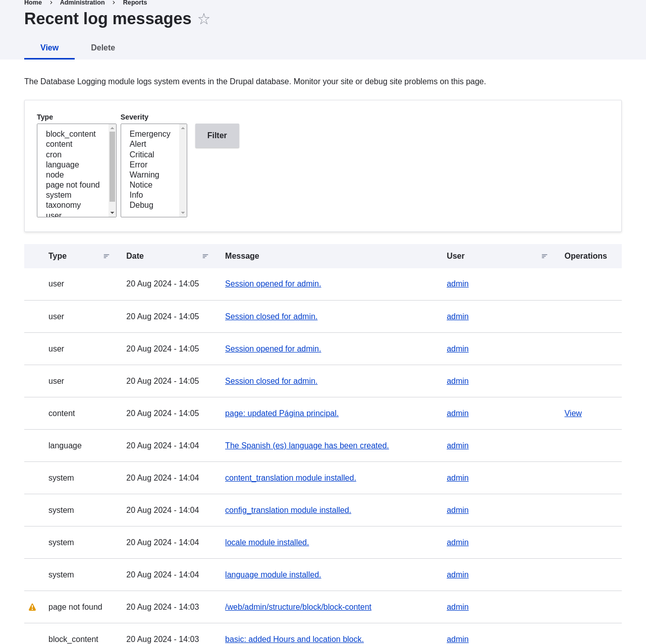646x644 pixels.
Task: Sort table by User column icon
Action: tap(545, 256)
